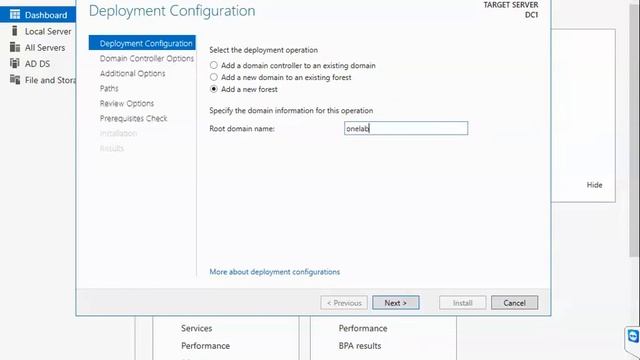Open Dashboard in Server Manager sidebar
This screenshot has width=640, height=360.
(38, 15)
